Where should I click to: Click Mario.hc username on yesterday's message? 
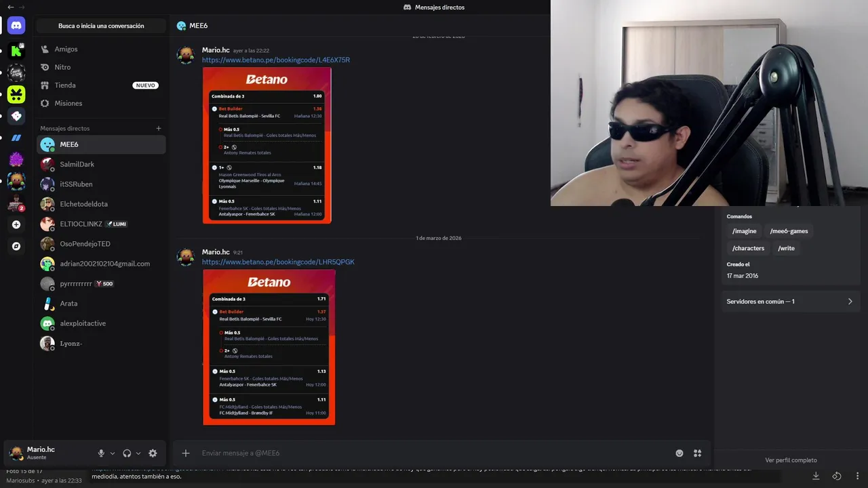216,50
